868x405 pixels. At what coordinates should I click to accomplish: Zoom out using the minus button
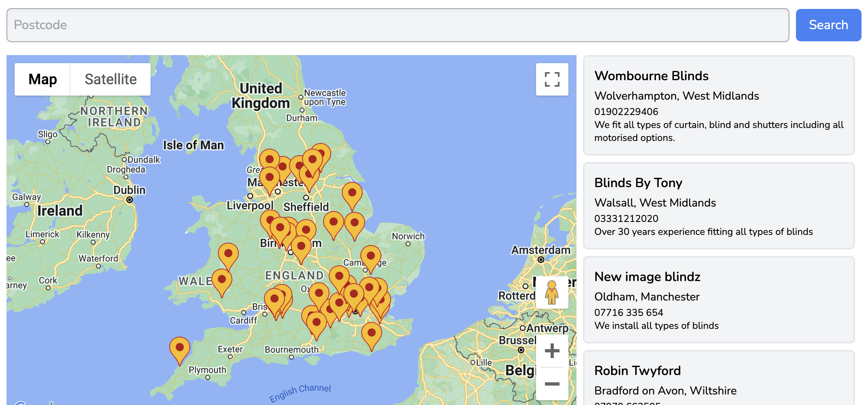[552, 384]
